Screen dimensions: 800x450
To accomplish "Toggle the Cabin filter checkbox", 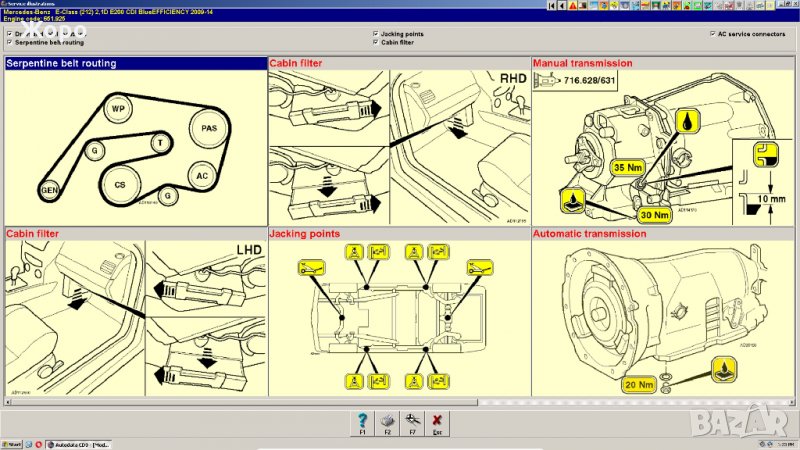I will tap(375, 43).
